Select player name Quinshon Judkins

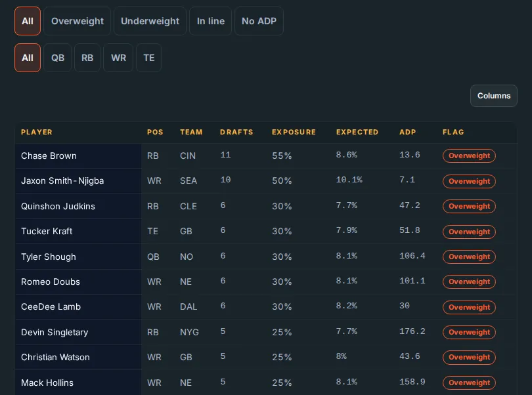58,206
